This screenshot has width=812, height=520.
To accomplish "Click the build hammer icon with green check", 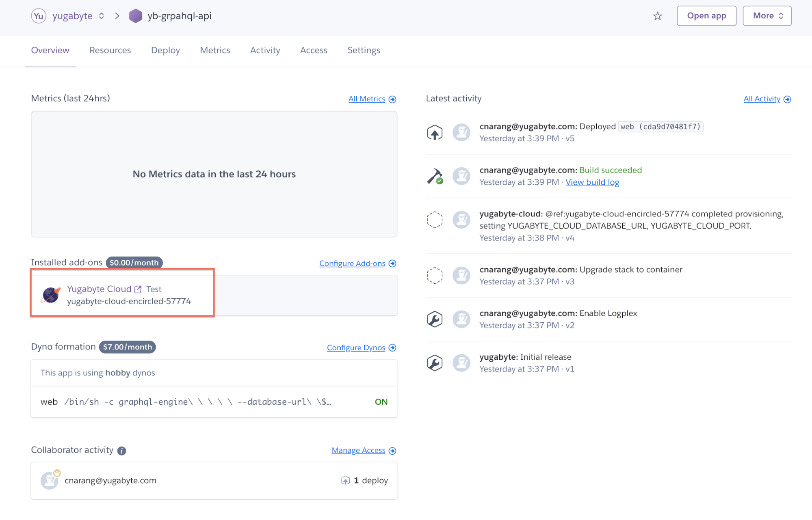I will [435, 177].
